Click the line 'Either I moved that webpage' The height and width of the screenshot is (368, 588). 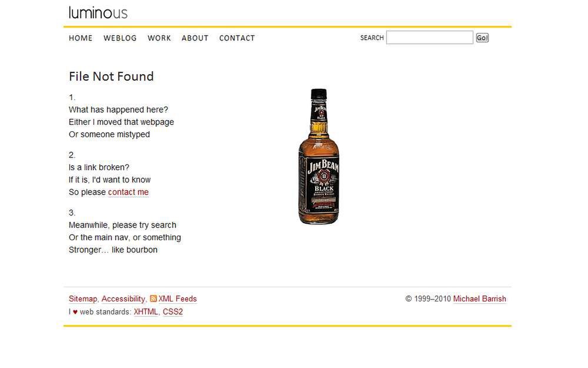point(122,122)
